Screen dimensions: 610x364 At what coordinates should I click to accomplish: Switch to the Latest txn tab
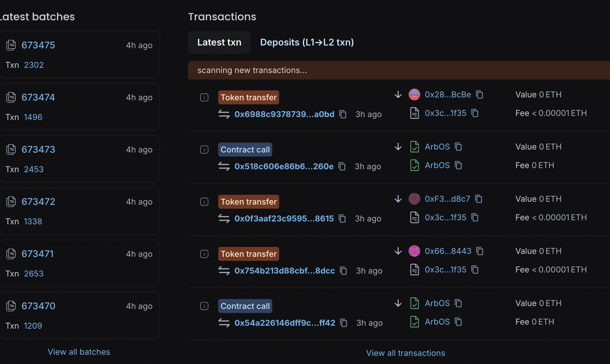(219, 42)
